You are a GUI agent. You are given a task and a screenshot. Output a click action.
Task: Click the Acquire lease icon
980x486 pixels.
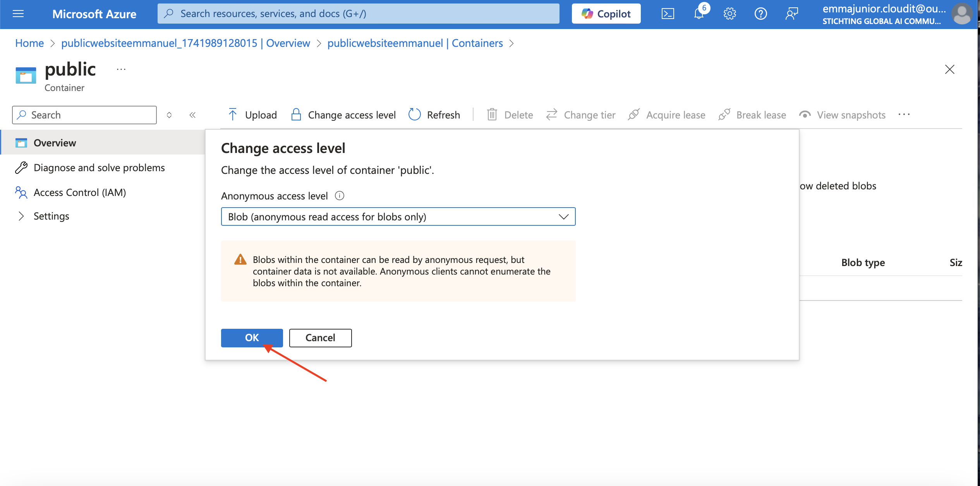(634, 115)
